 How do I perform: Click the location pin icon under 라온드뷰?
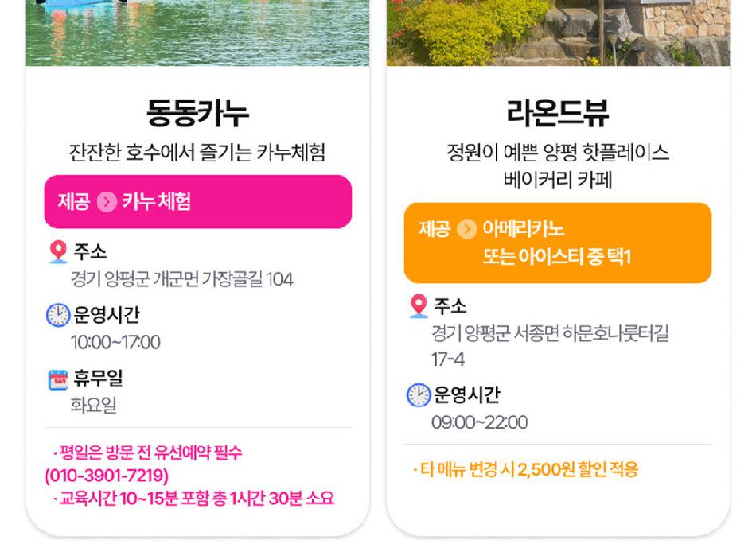coord(418,306)
